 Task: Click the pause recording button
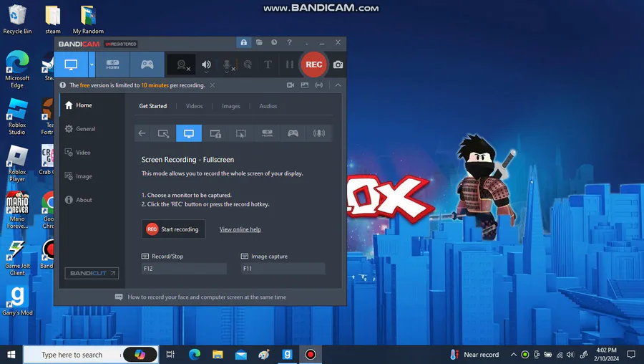290,64
